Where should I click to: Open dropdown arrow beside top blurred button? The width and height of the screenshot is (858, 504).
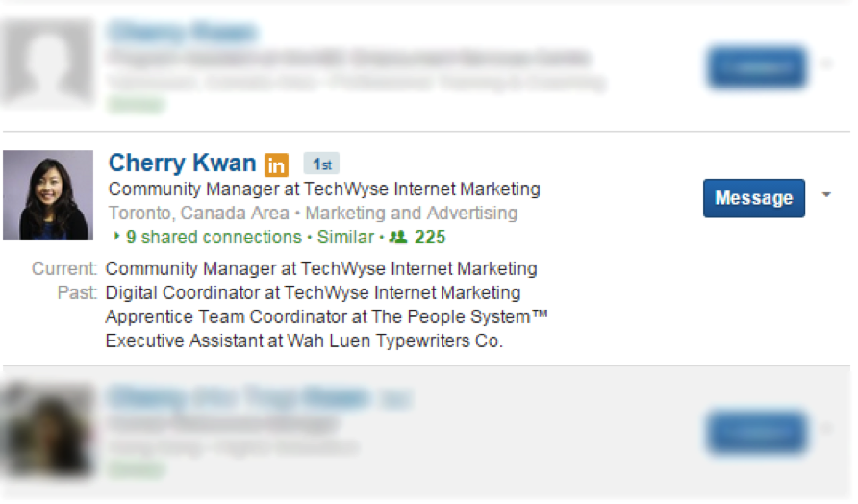826,65
